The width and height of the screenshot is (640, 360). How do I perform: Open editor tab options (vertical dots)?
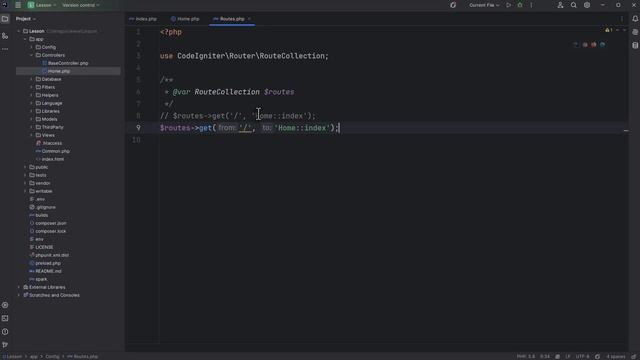tap(622, 19)
